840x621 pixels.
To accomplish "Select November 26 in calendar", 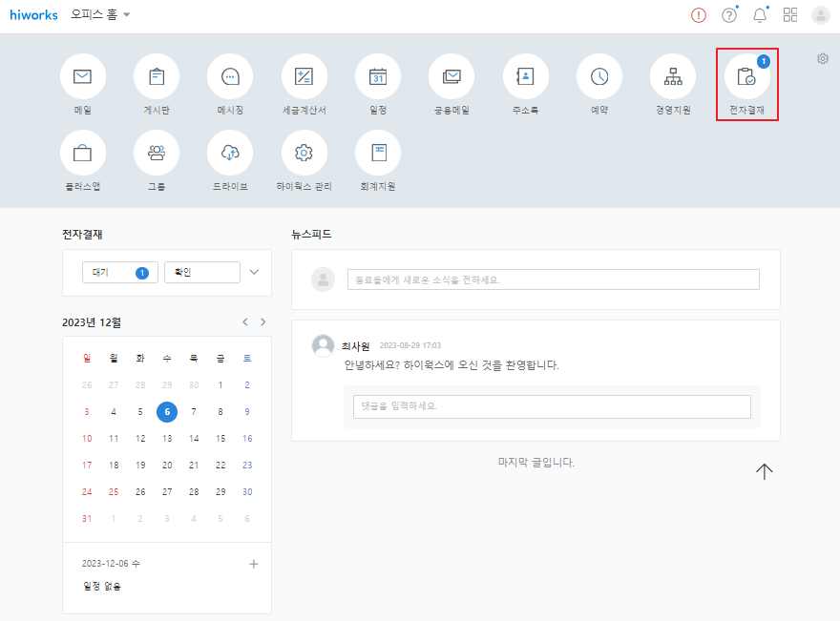I will [87, 385].
